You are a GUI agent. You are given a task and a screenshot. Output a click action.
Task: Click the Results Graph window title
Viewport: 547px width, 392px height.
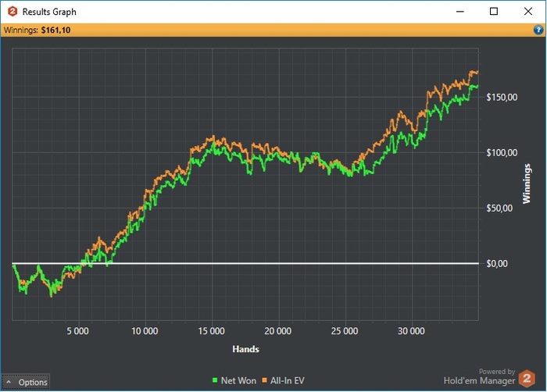49,12
